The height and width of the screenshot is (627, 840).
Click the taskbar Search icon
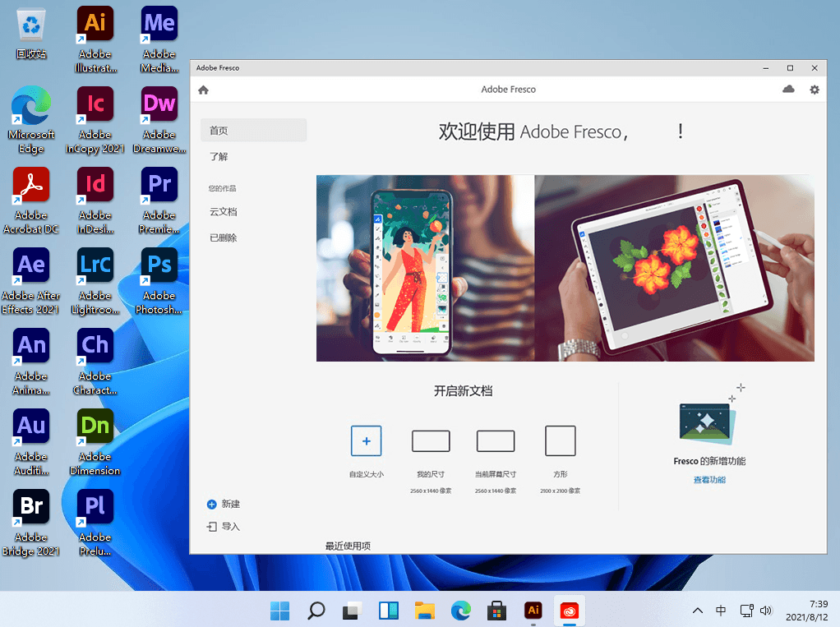coord(316,611)
